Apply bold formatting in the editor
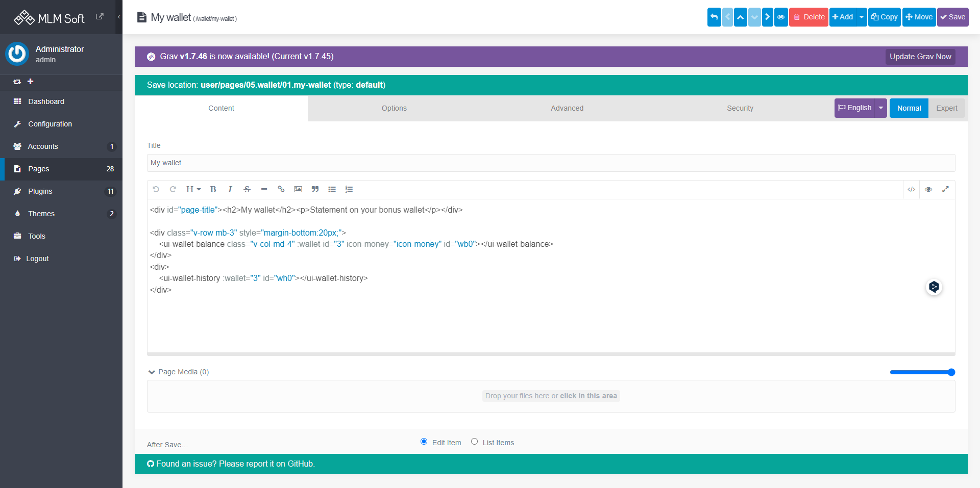Screen dimensions: 980x488 [213, 189]
